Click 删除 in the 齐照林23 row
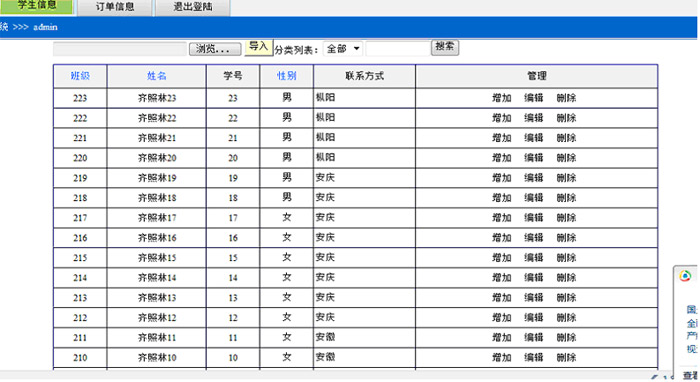This screenshot has height=382, width=700. point(566,98)
